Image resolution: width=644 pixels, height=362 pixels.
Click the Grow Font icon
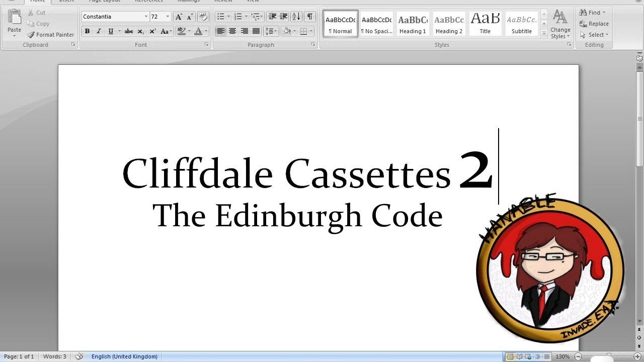(x=179, y=17)
